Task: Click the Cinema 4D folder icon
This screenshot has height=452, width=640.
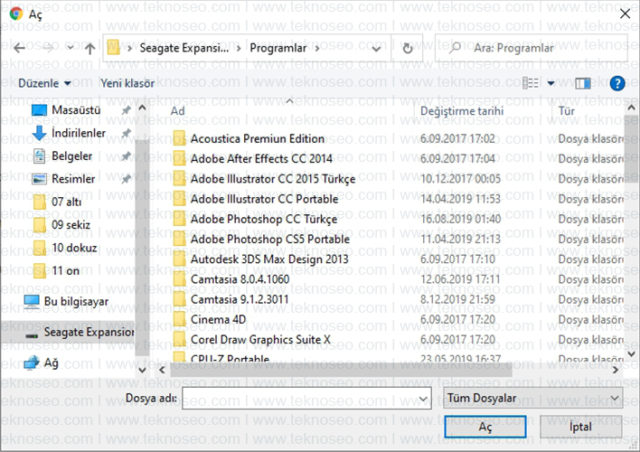Action: click(179, 319)
